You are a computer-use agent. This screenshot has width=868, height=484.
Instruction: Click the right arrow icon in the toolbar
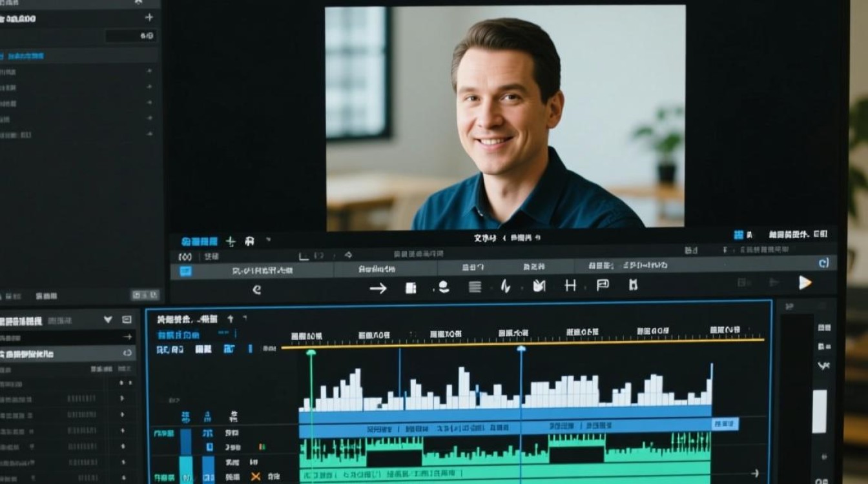pyautogui.click(x=378, y=288)
